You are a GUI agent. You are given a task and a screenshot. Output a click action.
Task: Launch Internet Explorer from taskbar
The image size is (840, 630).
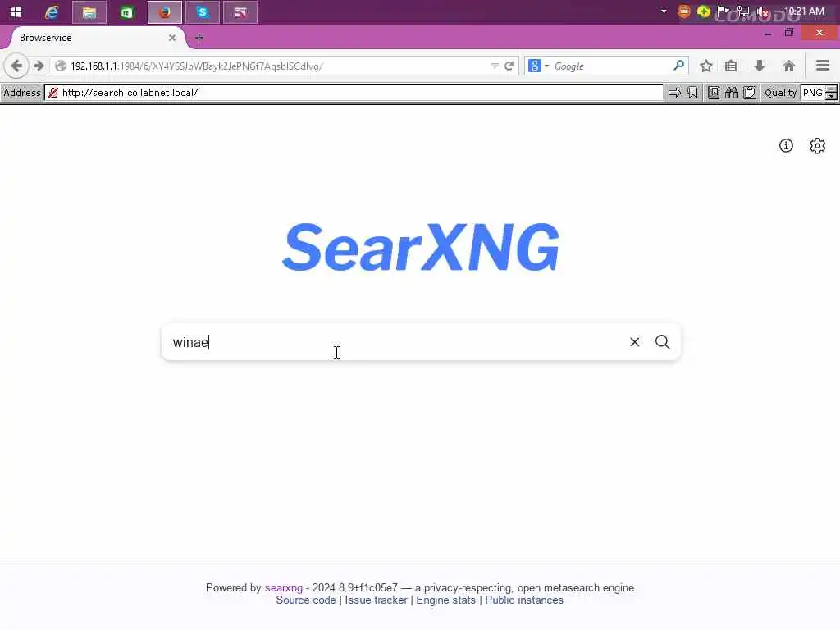click(52, 11)
